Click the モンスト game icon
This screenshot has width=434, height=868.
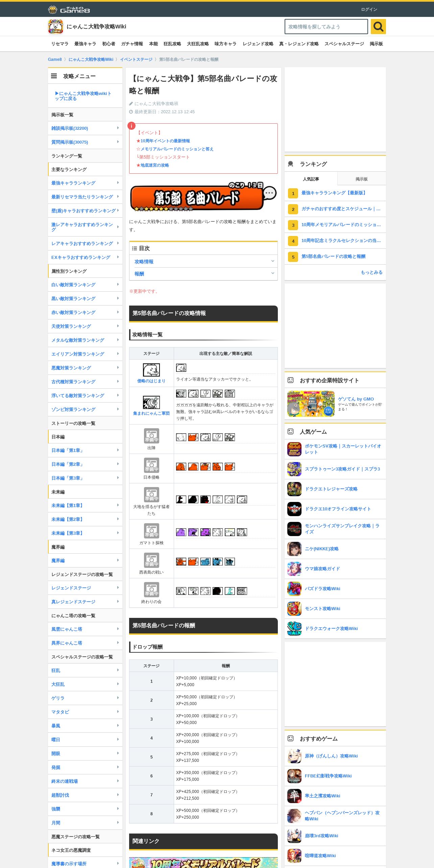coord(294,609)
